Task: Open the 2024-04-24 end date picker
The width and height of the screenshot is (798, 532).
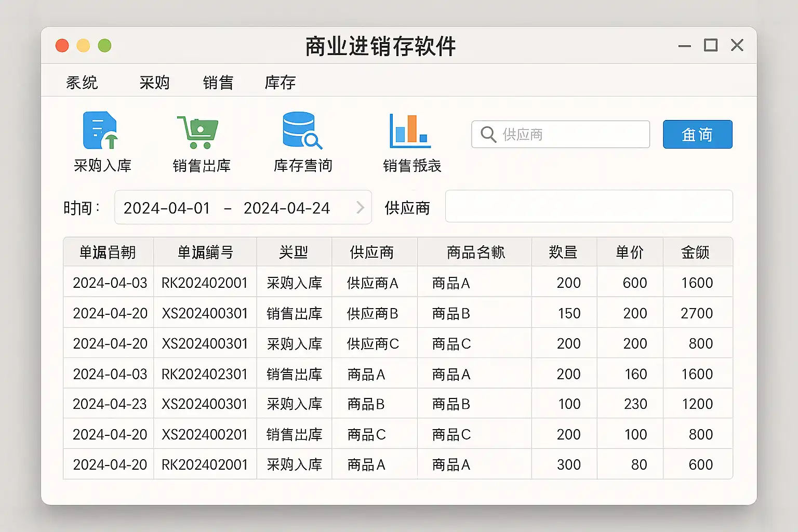Action: pyautogui.click(x=286, y=208)
